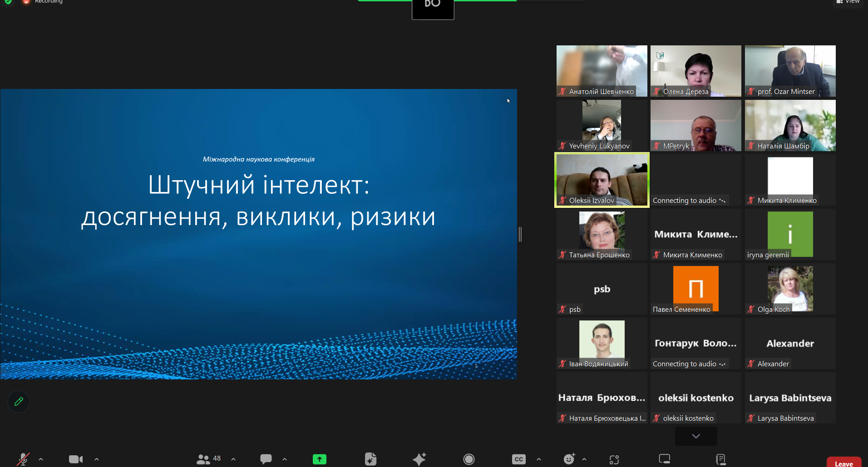Click muted mic icon on Анатолій Шевченко
The width and height of the screenshot is (868, 467).
(x=562, y=91)
